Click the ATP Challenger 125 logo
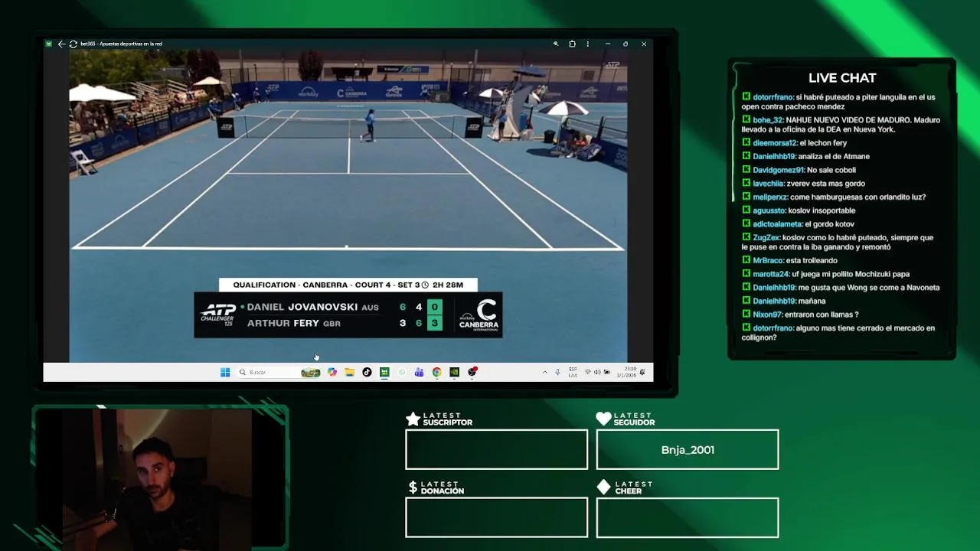 (x=217, y=315)
